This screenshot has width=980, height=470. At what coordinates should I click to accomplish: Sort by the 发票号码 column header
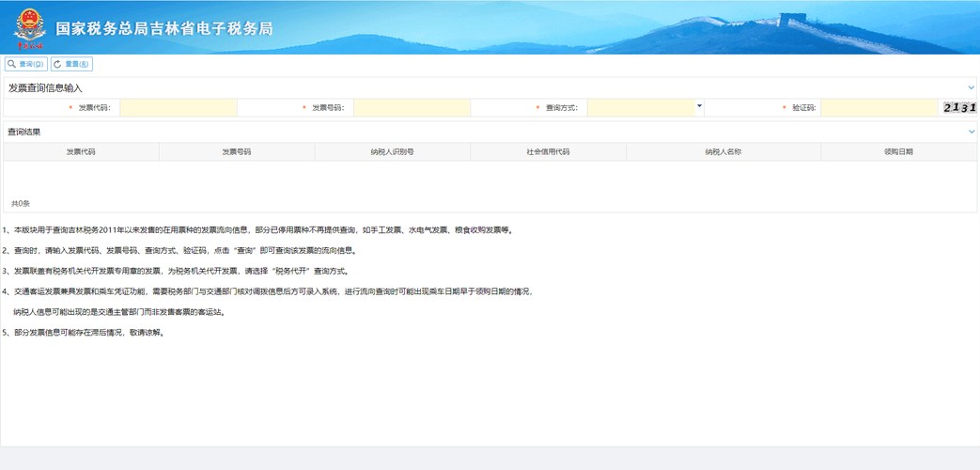click(237, 151)
